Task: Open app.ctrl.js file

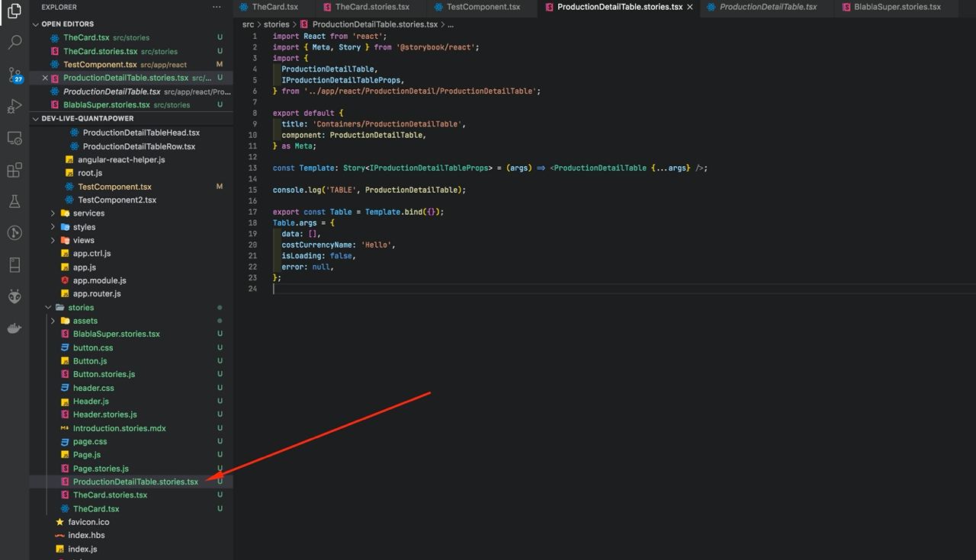Action: pos(91,254)
